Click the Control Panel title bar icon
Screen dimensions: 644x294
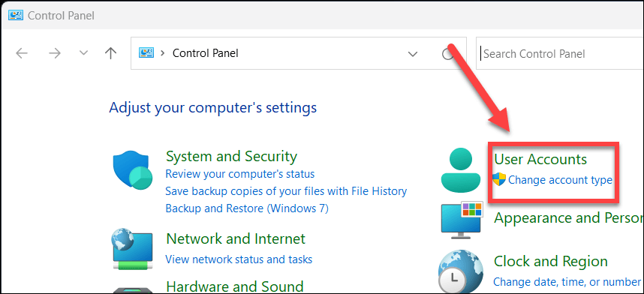tap(16, 16)
